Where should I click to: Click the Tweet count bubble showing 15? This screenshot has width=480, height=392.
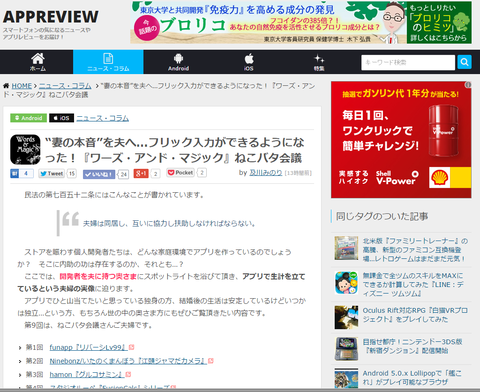pos(72,173)
